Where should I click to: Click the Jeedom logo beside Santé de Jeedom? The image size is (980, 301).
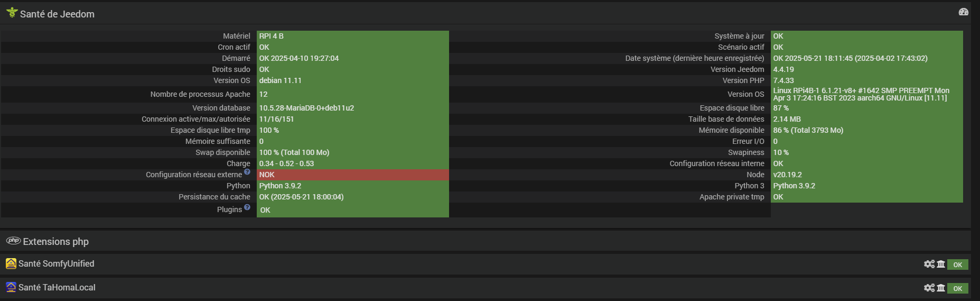[x=12, y=12]
